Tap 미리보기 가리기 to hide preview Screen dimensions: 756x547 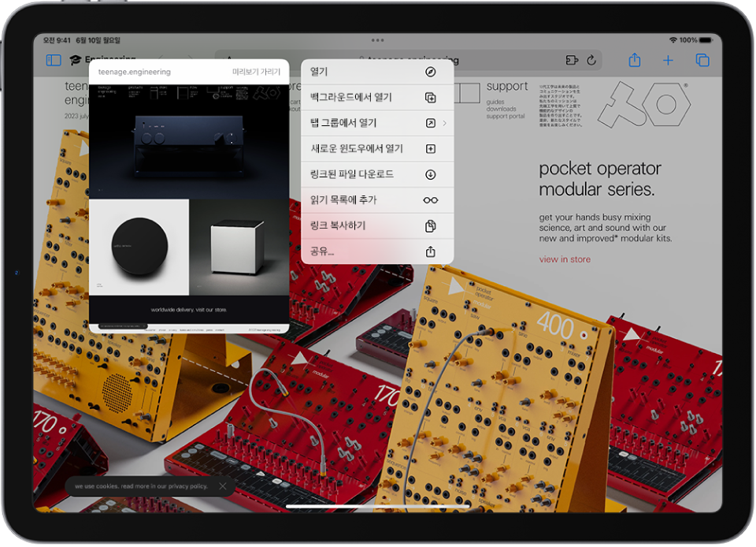tap(256, 72)
